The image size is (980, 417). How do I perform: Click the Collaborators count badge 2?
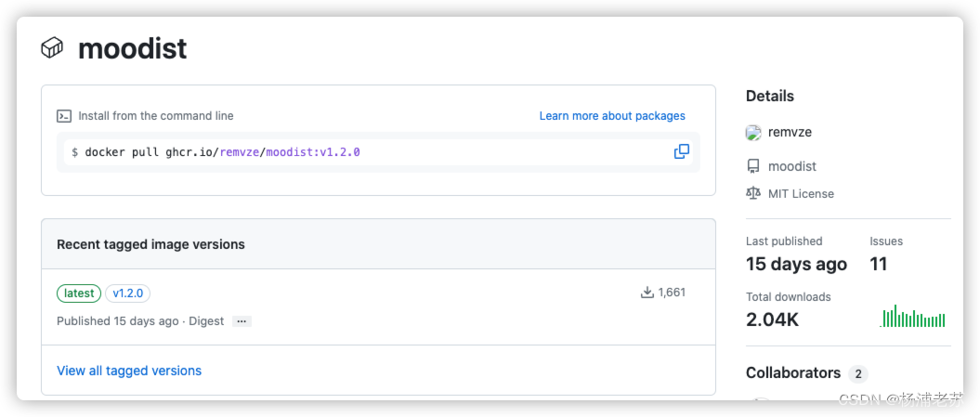point(858,374)
